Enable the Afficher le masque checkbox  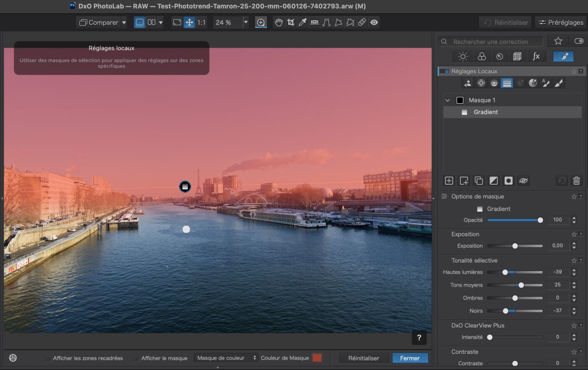tap(136, 358)
